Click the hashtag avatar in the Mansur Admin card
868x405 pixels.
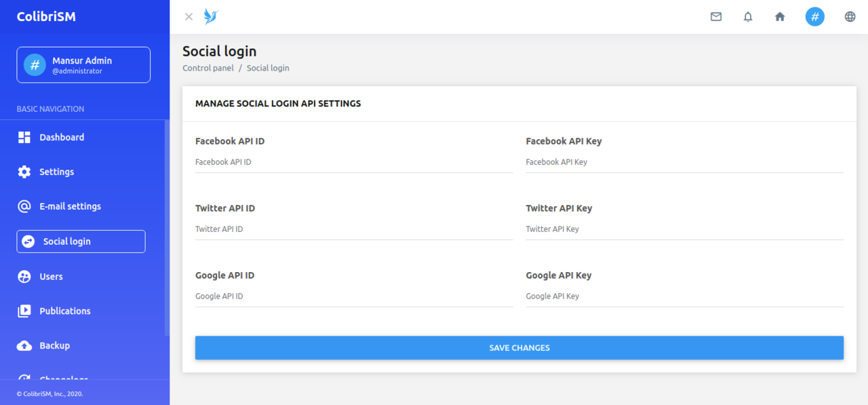point(35,65)
